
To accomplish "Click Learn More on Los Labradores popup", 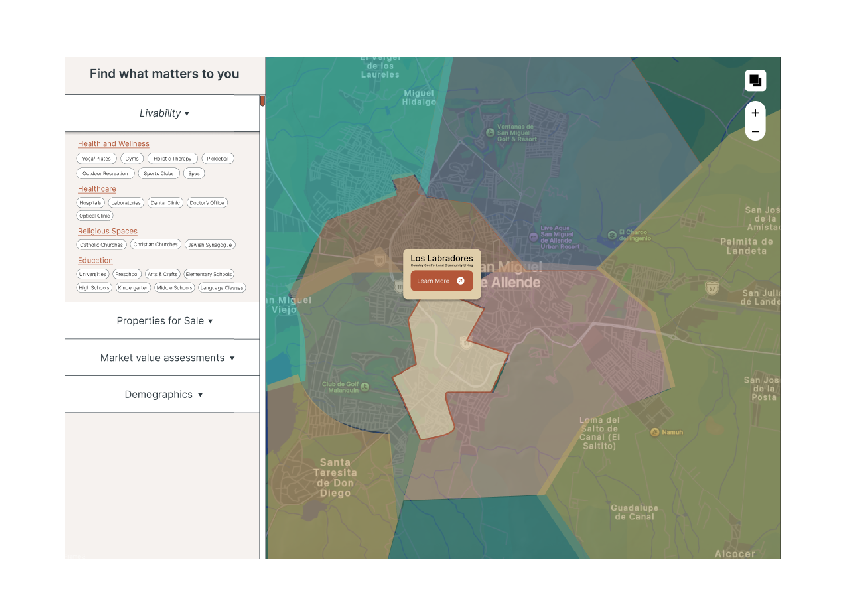I will pyautogui.click(x=441, y=281).
